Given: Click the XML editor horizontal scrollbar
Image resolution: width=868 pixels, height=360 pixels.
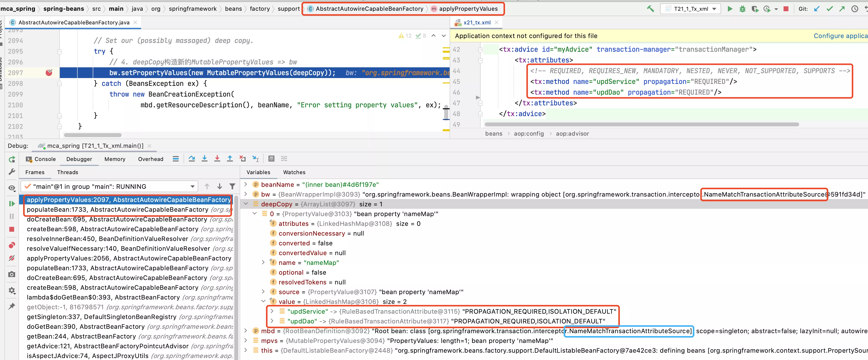Looking at the screenshot, I should click(641, 124).
